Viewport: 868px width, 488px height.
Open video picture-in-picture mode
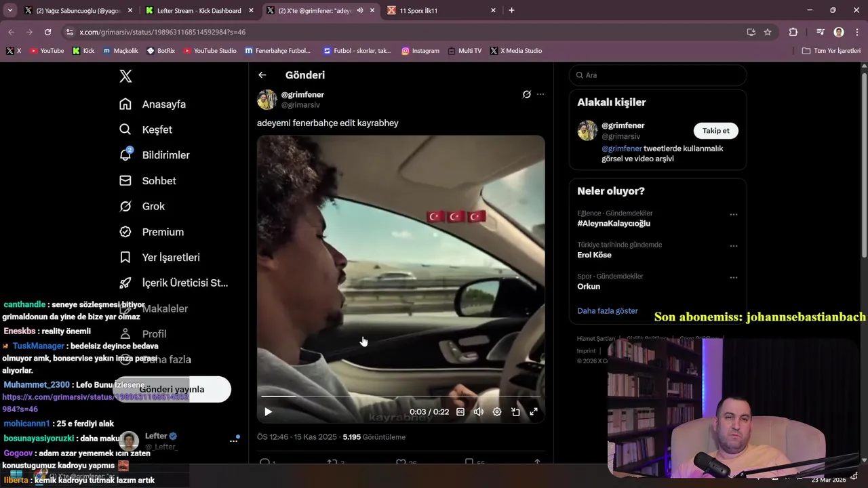coord(515,411)
